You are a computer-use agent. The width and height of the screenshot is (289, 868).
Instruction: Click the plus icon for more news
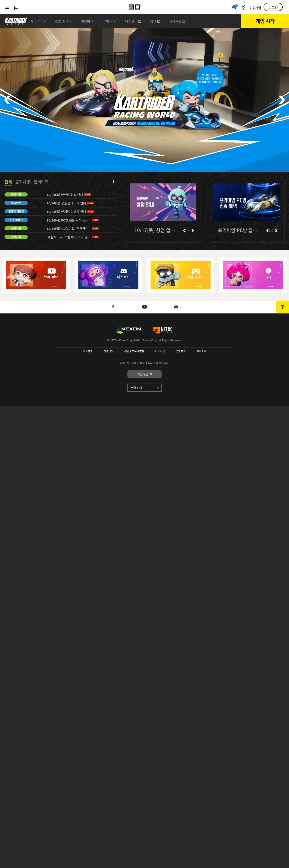tap(114, 181)
